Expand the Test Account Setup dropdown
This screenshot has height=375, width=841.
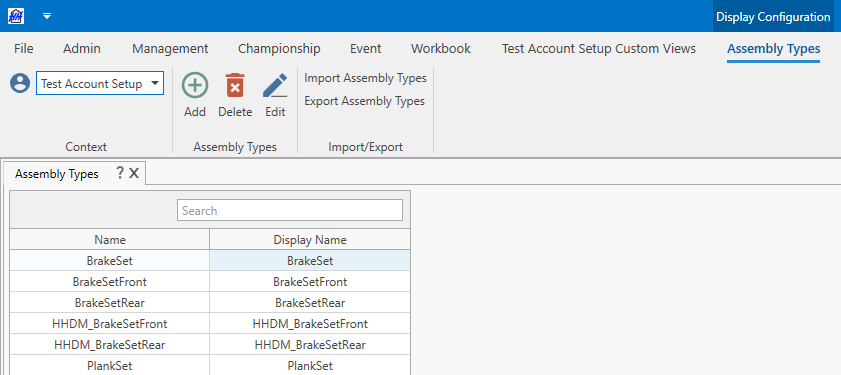coord(155,84)
